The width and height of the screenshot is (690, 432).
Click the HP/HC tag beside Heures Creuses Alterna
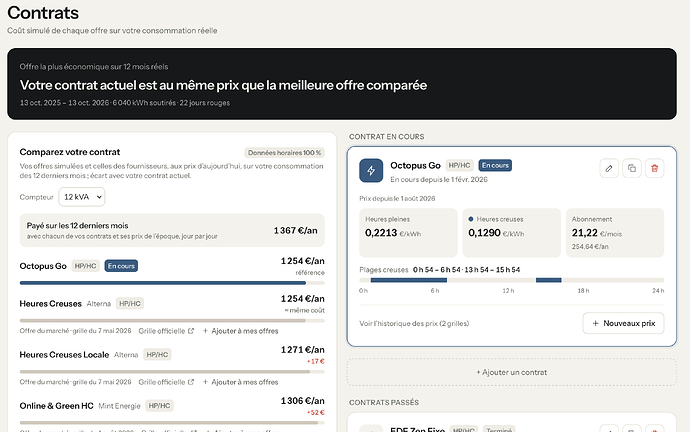130,304
